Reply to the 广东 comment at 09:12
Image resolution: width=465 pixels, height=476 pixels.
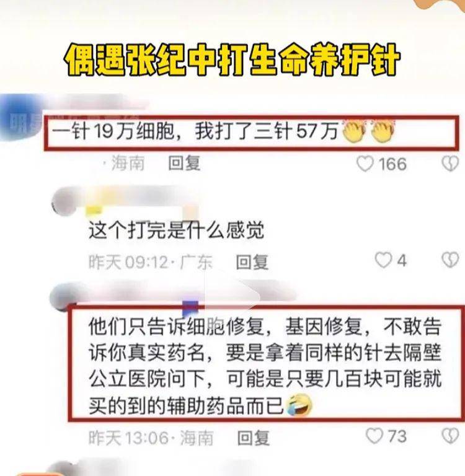tap(252, 262)
